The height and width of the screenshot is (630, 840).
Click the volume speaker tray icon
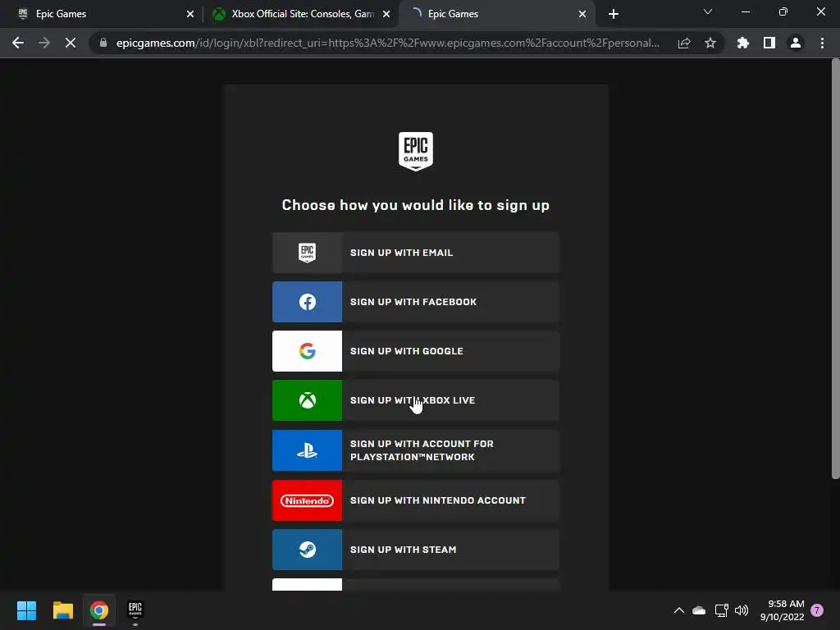(742, 610)
